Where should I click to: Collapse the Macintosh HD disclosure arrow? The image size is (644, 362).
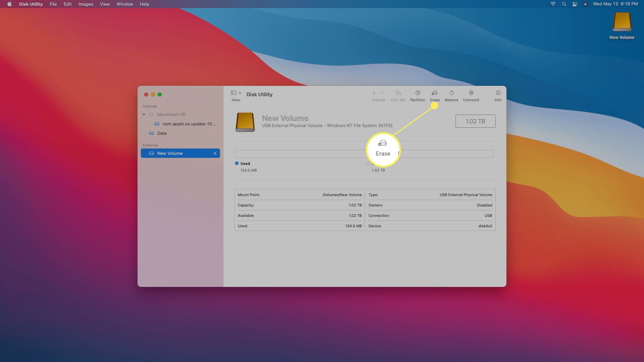click(x=144, y=114)
